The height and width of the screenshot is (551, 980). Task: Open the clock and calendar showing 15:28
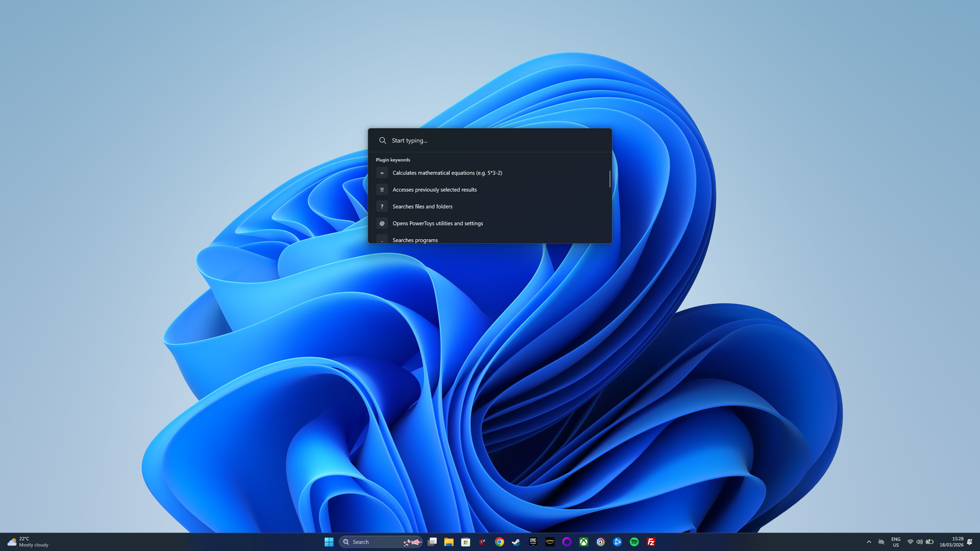tap(951, 541)
